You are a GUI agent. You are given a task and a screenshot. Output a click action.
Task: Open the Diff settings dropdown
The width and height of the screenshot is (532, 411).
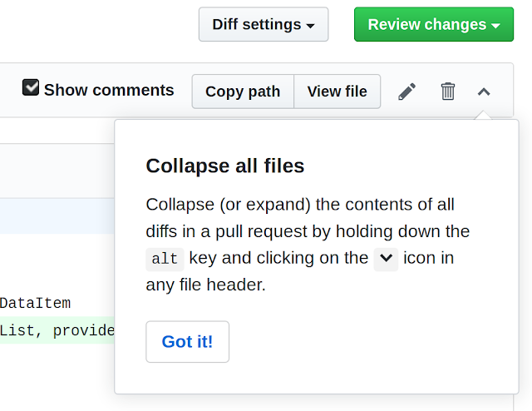point(264,24)
